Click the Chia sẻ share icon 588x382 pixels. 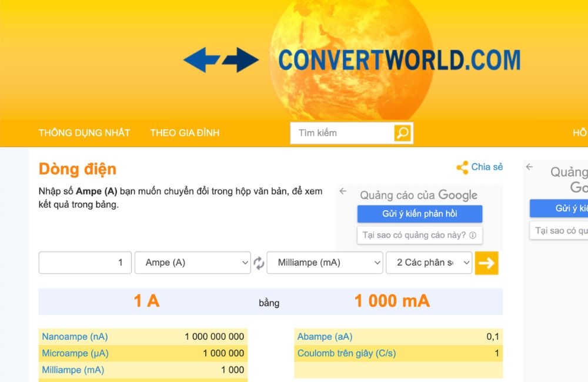click(462, 167)
